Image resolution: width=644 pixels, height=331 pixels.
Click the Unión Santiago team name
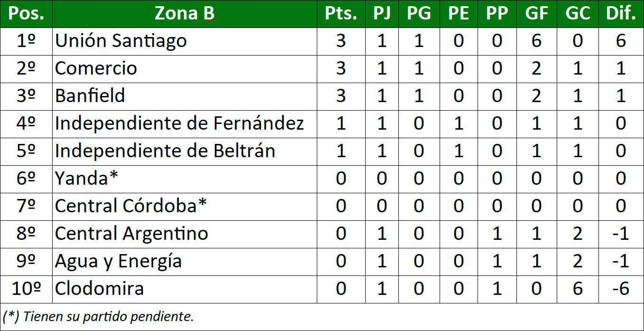coord(121,41)
